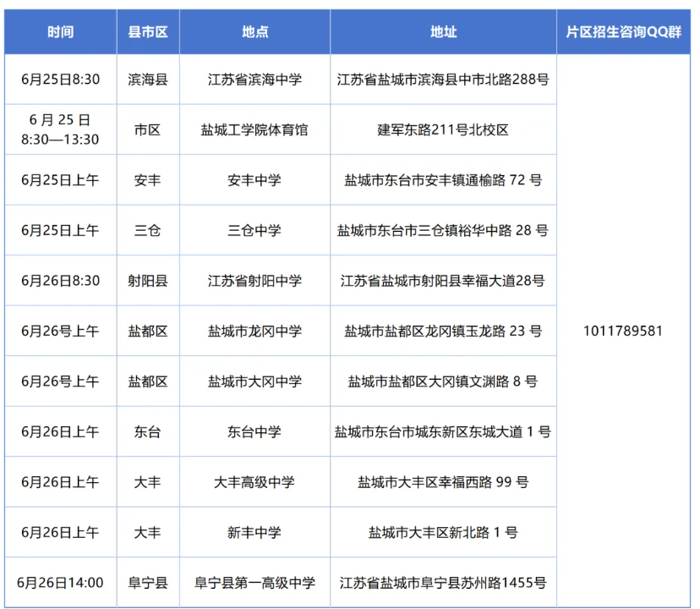Select the 安丰中学 cell
Screen dimensions: 700x609
(255, 180)
